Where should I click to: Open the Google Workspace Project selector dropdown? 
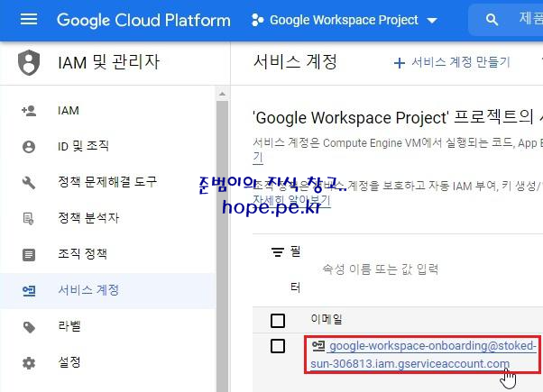tap(345, 20)
